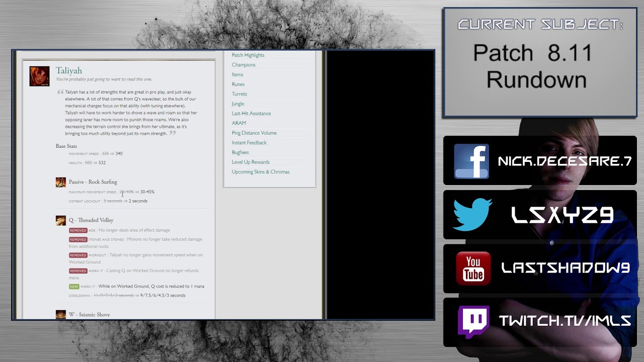
Task: Open the Bugfixes link
Action: (240, 152)
